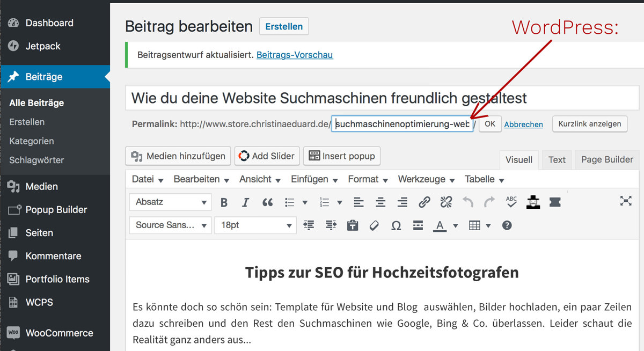Center align text

380,202
